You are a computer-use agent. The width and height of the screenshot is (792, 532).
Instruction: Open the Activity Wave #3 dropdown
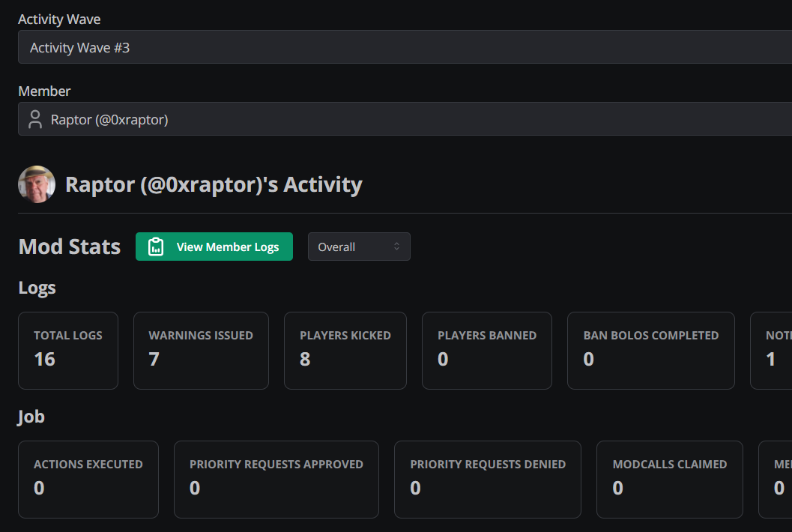(x=405, y=47)
